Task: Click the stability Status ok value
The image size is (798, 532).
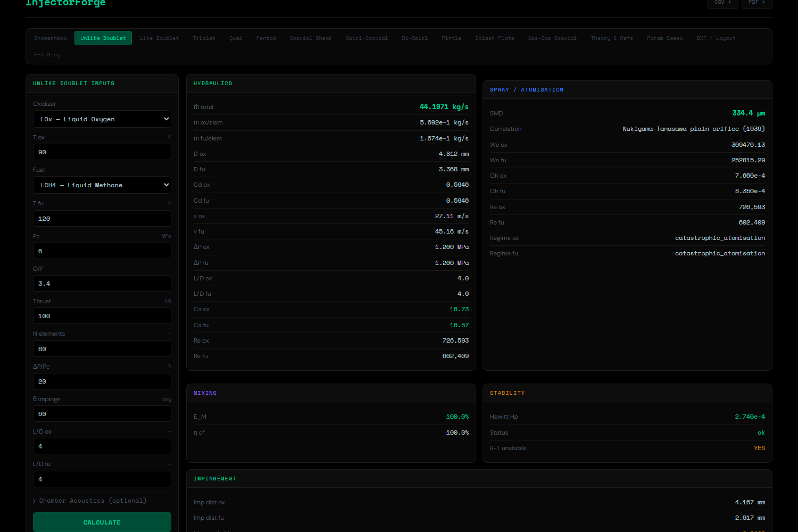Action: 761,433
